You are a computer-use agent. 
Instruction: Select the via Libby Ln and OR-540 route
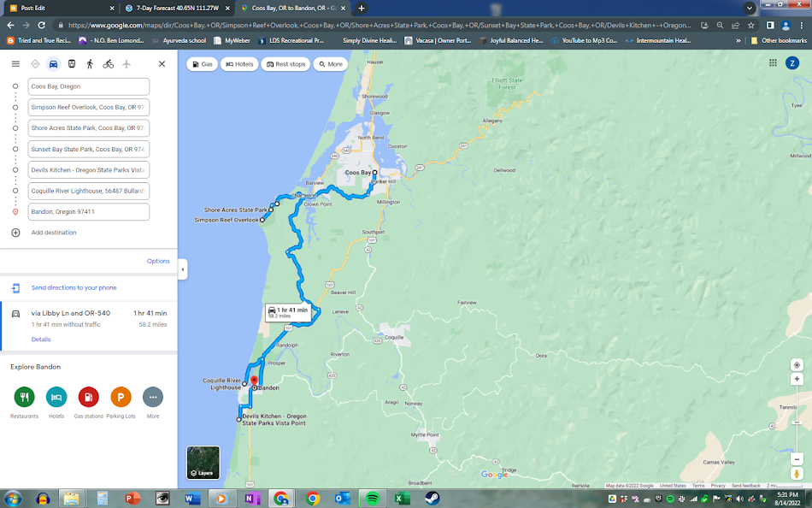click(x=89, y=326)
